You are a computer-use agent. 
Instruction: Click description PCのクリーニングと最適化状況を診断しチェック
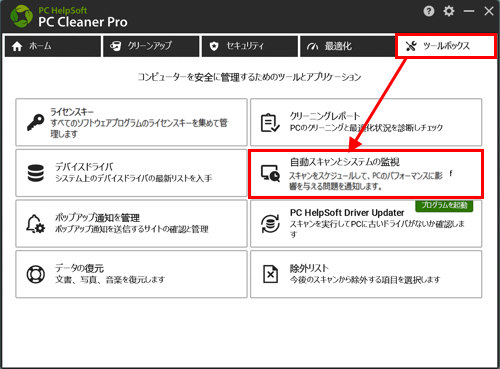point(366,128)
